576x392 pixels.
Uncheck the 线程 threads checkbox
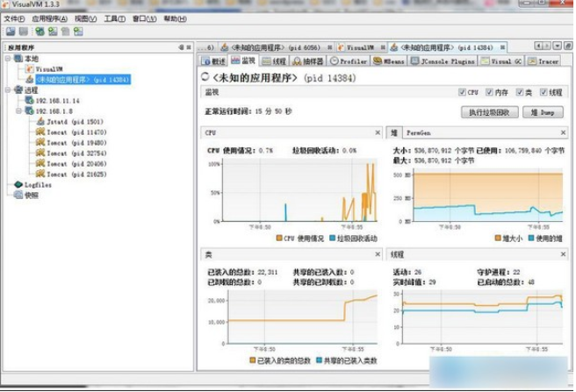click(544, 92)
